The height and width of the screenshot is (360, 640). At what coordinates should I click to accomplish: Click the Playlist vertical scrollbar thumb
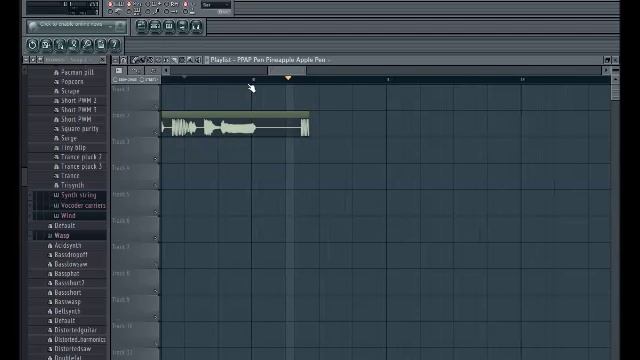click(615, 92)
